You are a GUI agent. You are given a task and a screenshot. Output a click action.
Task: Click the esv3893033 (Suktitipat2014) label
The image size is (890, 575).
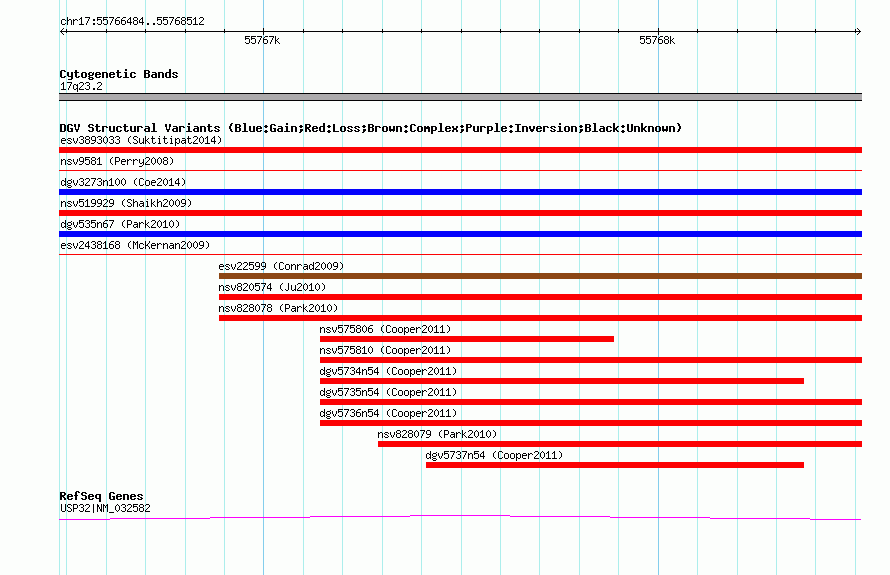pos(141,140)
